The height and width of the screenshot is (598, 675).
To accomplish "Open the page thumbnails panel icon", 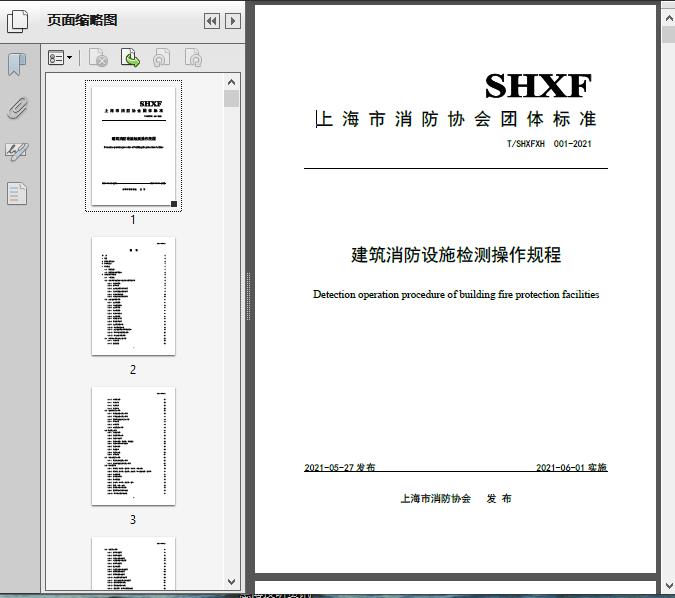I will (17, 21).
